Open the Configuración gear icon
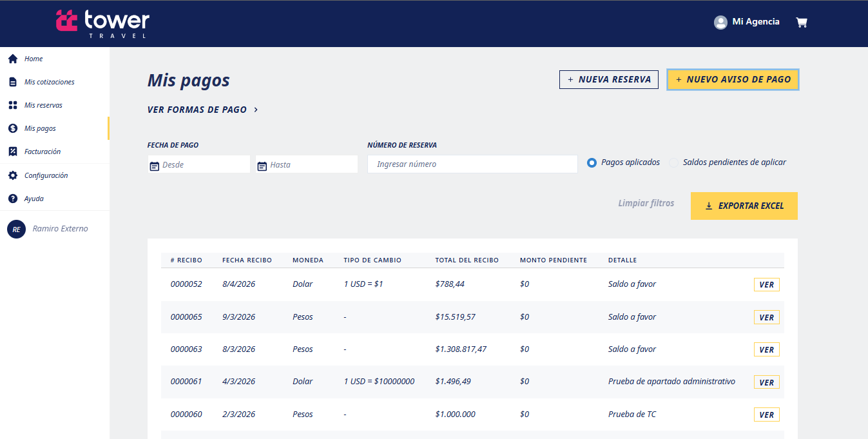Screen dimensions: 868x439 [x=12, y=175]
